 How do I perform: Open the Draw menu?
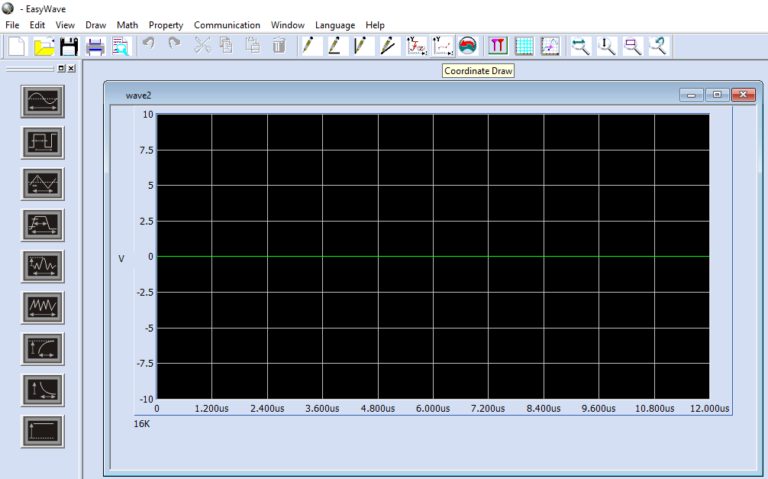click(x=95, y=25)
